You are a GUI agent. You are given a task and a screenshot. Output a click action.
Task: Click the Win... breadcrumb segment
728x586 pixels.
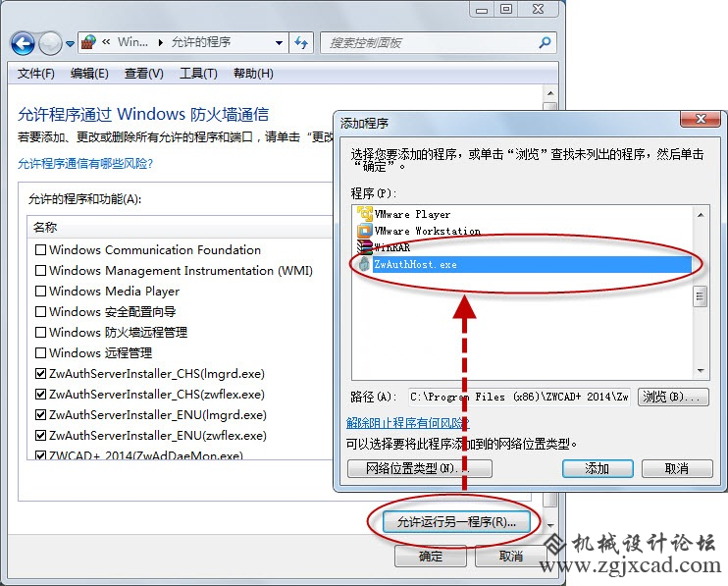click(132, 42)
